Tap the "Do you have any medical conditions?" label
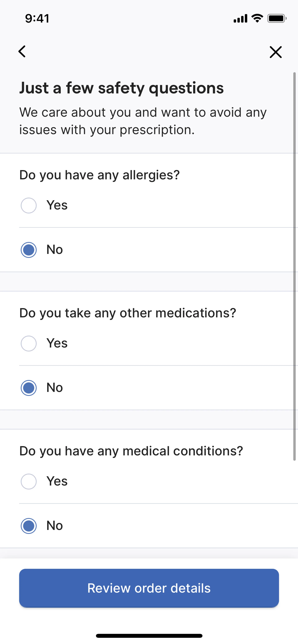The height and width of the screenshot is (644, 298). (x=131, y=451)
